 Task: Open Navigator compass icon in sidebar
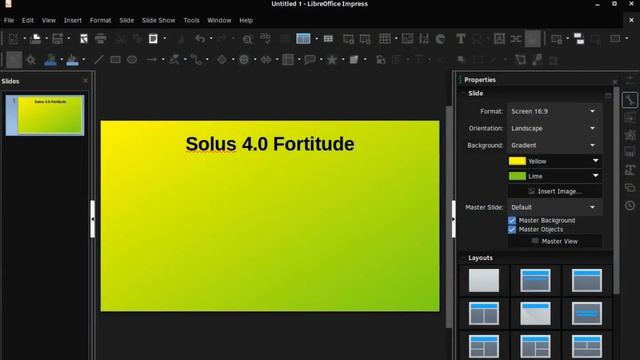tap(630, 205)
